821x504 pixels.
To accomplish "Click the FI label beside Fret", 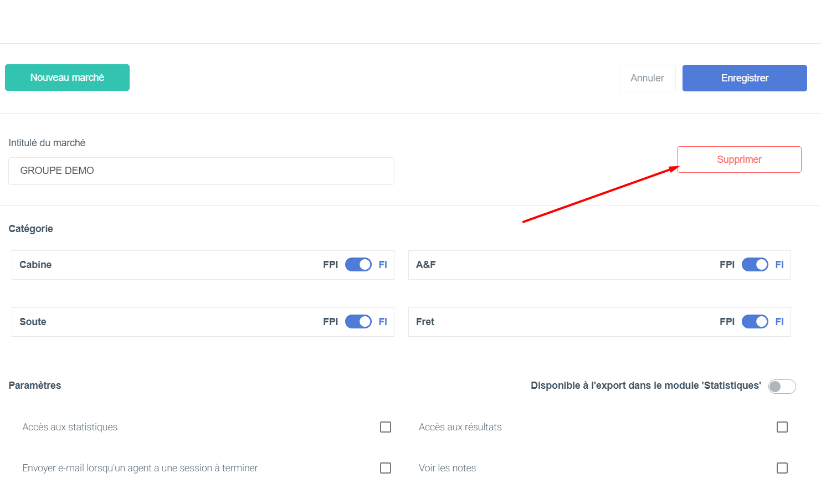I will click(x=779, y=322).
